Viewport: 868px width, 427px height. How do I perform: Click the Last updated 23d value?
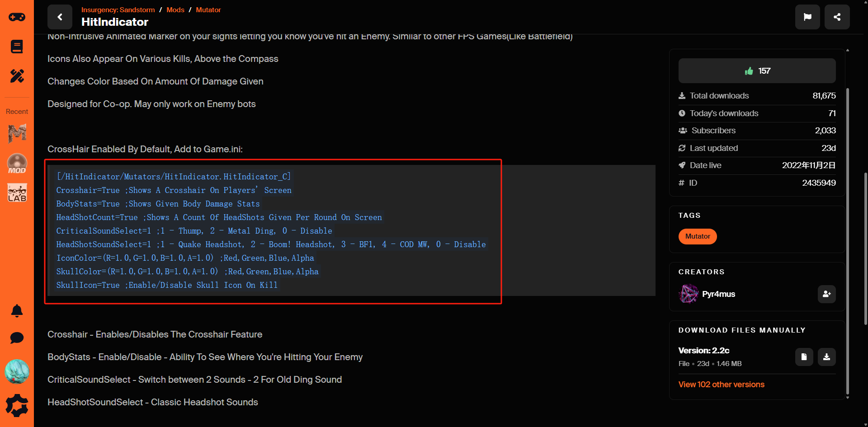(x=829, y=148)
